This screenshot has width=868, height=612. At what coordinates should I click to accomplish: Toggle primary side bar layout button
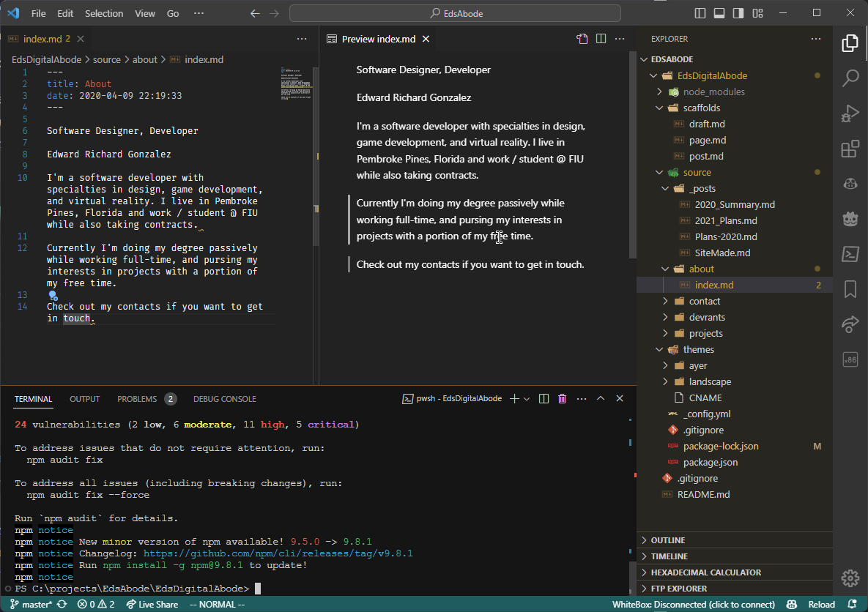pos(700,13)
